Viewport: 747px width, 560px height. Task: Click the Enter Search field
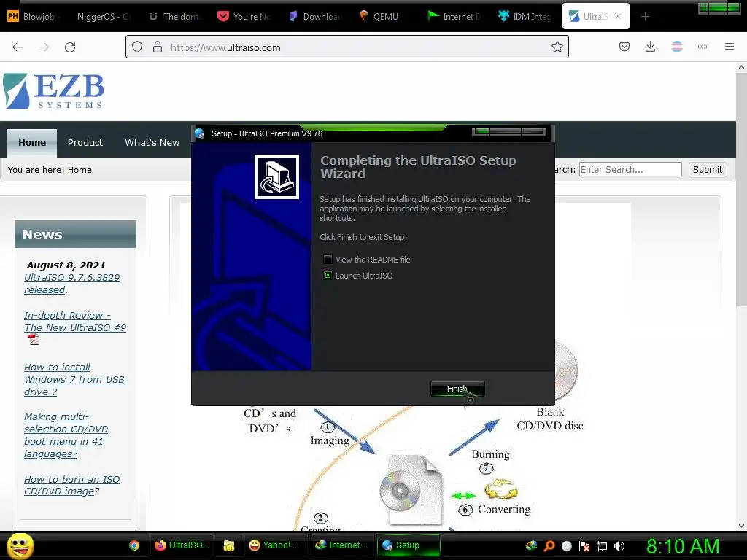[x=630, y=169]
